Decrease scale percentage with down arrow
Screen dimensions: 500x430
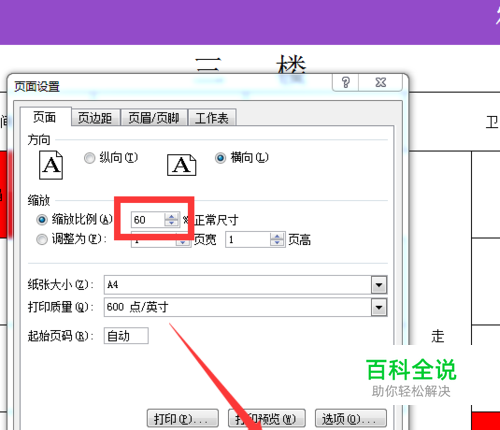tap(171, 223)
